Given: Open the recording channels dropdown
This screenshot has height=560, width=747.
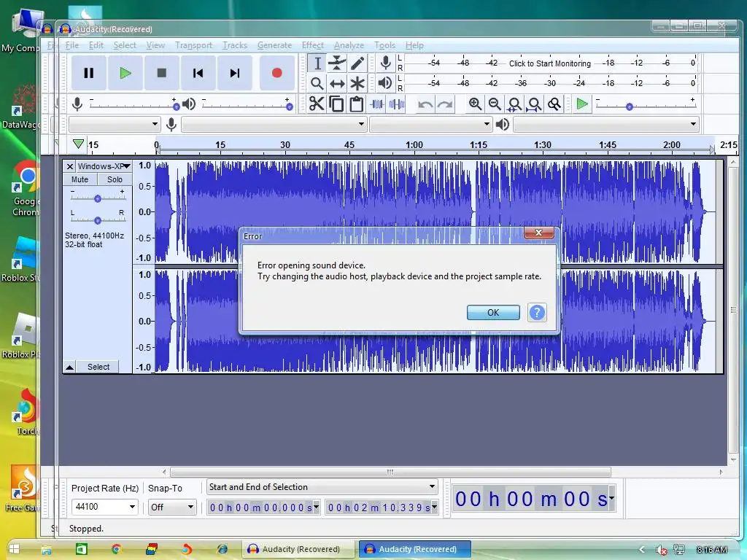Looking at the screenshot, I should coord(430,124).
